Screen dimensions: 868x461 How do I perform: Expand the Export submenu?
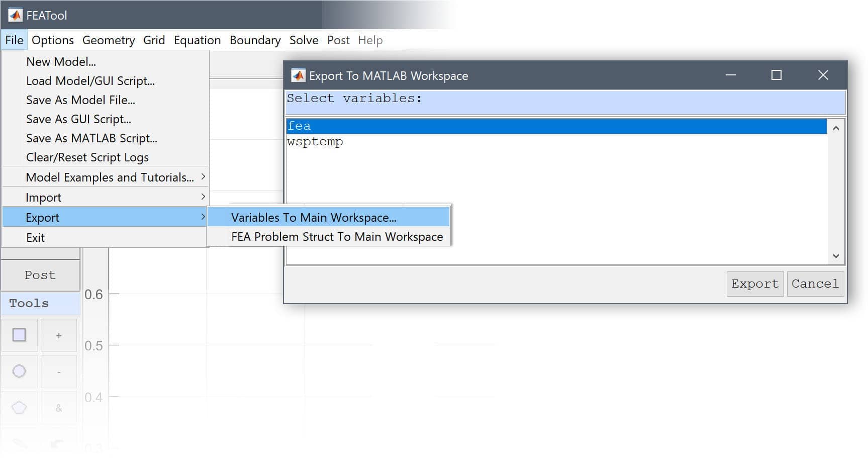105,218
